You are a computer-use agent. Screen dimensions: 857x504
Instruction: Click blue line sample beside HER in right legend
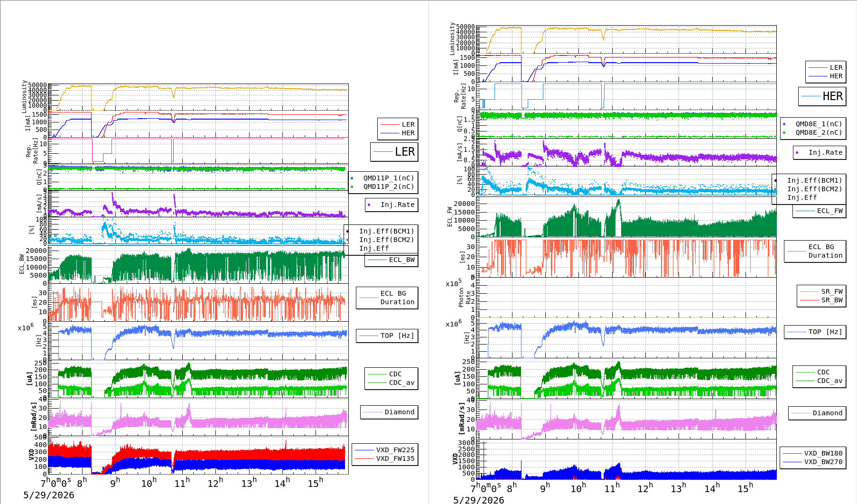(x=818, y=76)
